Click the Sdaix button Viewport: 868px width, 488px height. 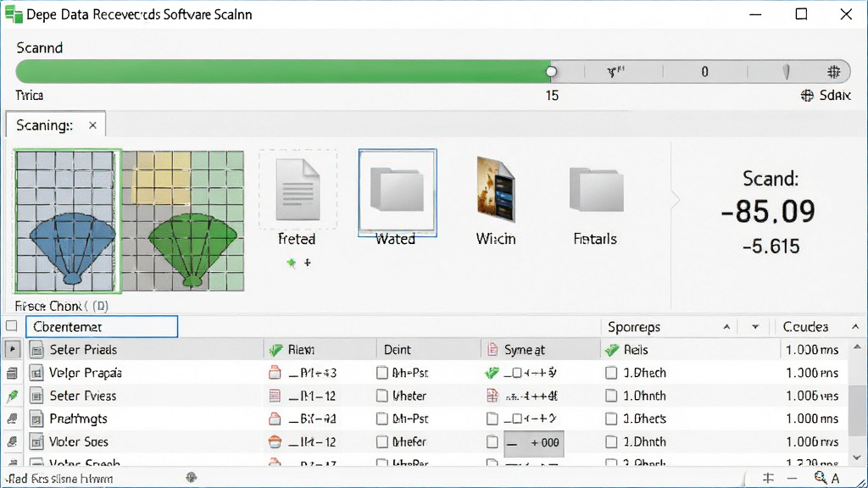pyautogui.click(x=826, y=95)
